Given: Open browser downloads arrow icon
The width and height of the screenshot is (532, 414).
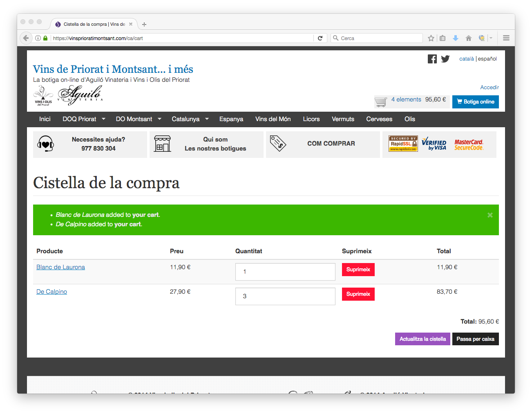Looking at the screenshot, I should (x=456, y=38).
